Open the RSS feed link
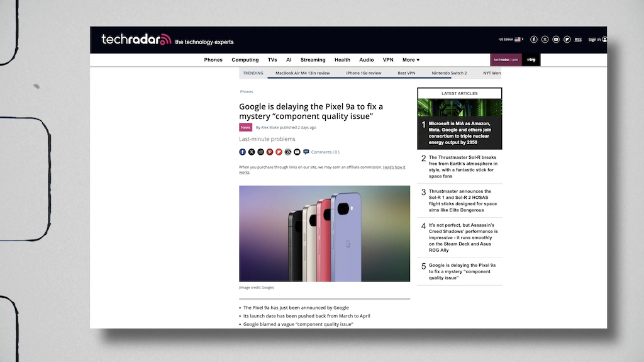The height and width of the screenshot is (362, 644). pos(578,40)
